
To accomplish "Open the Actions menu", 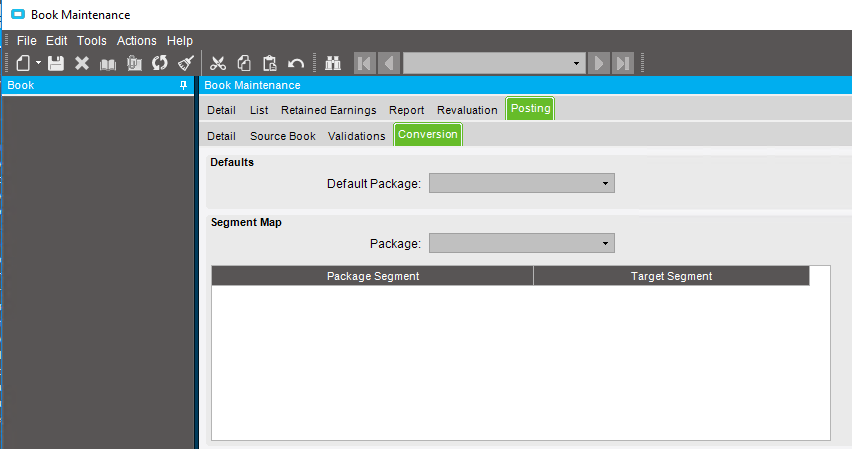I will tap(136, 41).
